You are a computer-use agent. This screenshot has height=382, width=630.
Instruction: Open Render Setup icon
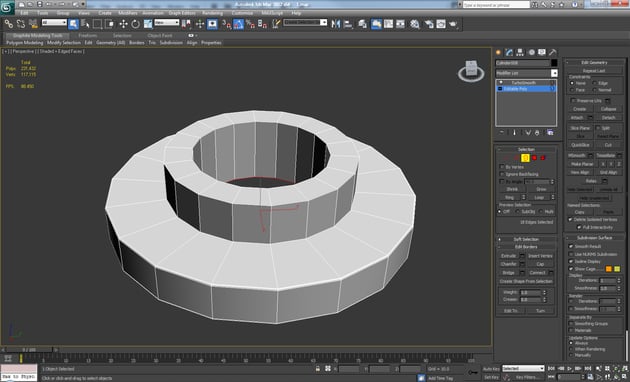tap(429, 24)
